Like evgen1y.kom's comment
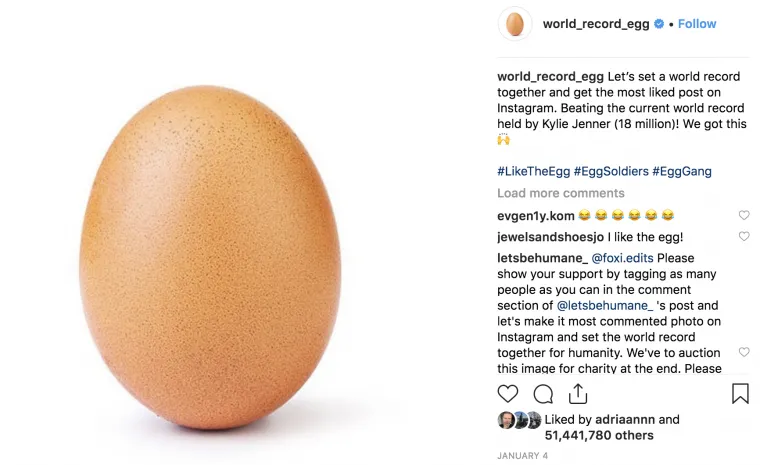This screenshot has width=760, height=465. pos(744,215)
